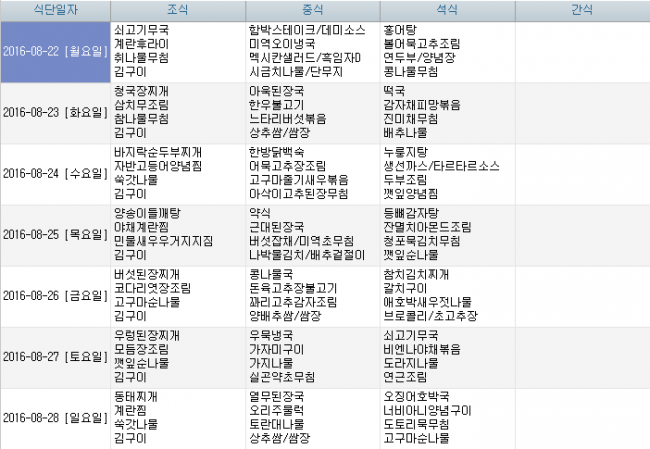Select the 석식 column header

pyautogui.click(x=447, y=10)
